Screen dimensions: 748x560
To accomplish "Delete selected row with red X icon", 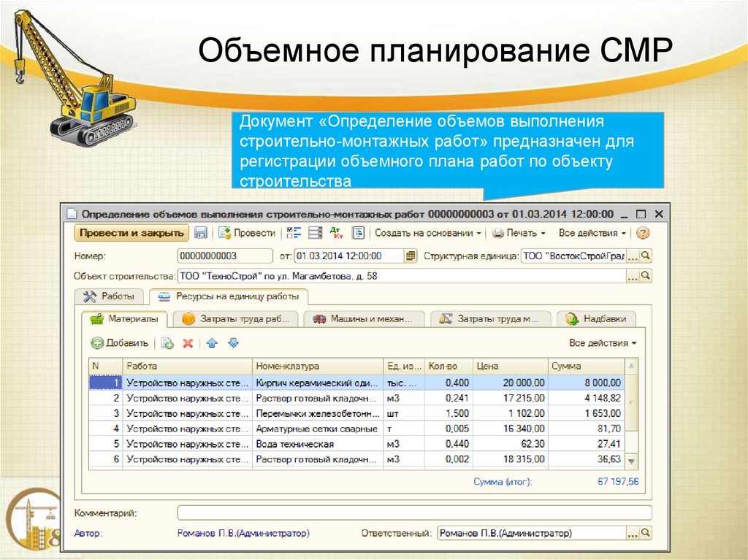I will [187, 343].
